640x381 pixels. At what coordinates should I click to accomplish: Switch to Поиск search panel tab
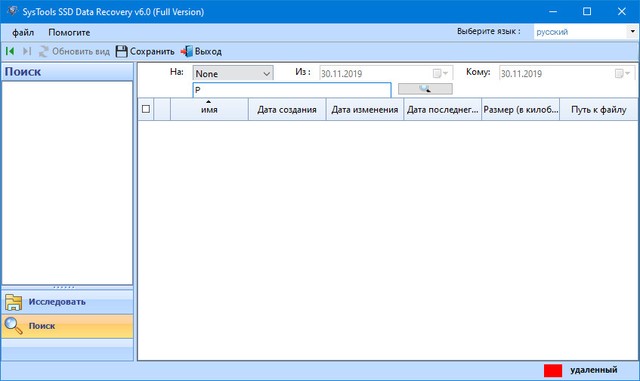[x=67, y=326]
